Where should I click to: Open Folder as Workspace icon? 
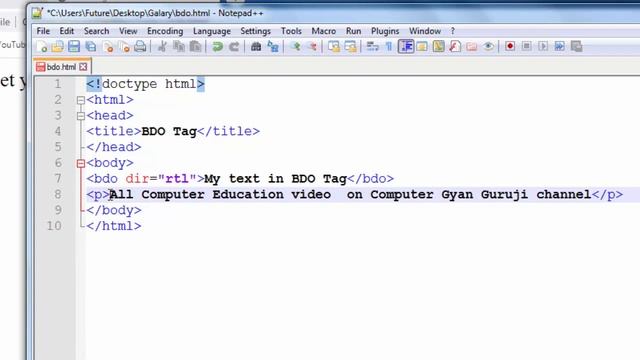tap(471, 47)
